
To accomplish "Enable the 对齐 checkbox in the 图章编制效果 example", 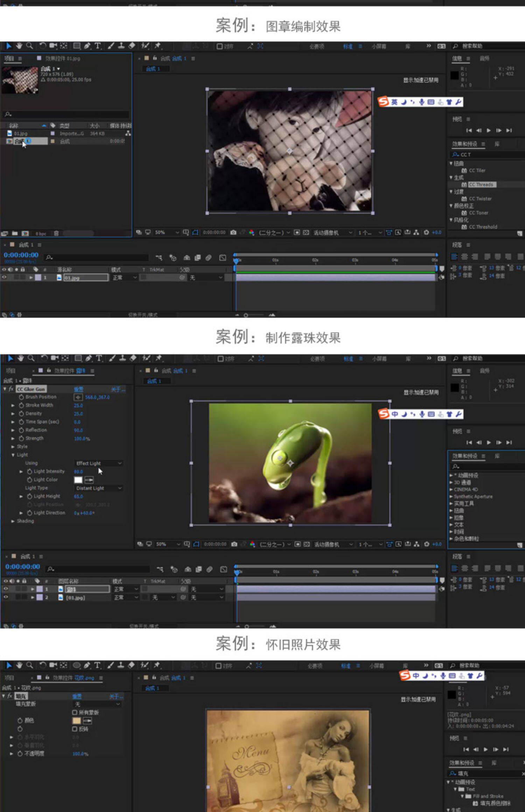I will point(219,46).
